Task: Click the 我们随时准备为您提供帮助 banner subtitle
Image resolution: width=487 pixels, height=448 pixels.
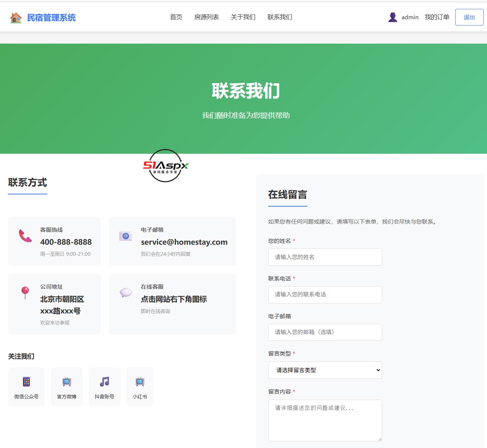Action: coord(246,115)
